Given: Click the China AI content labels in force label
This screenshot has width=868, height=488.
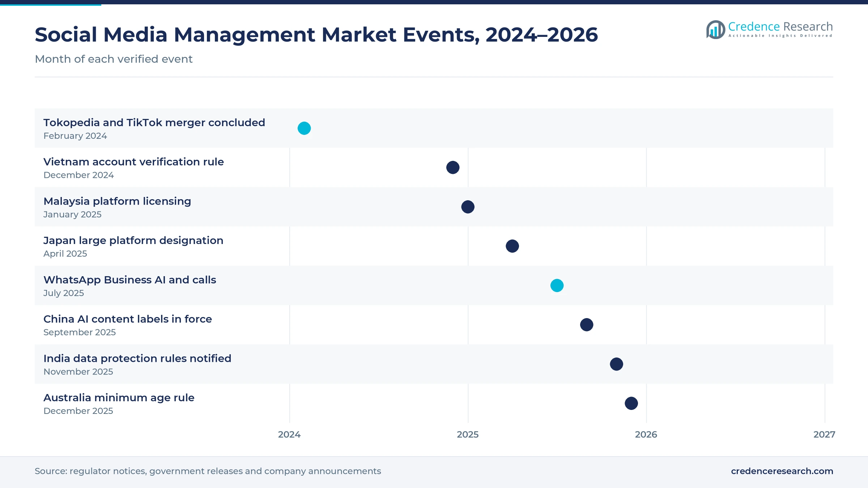Looking at the screenshot, I should point(127,319).
